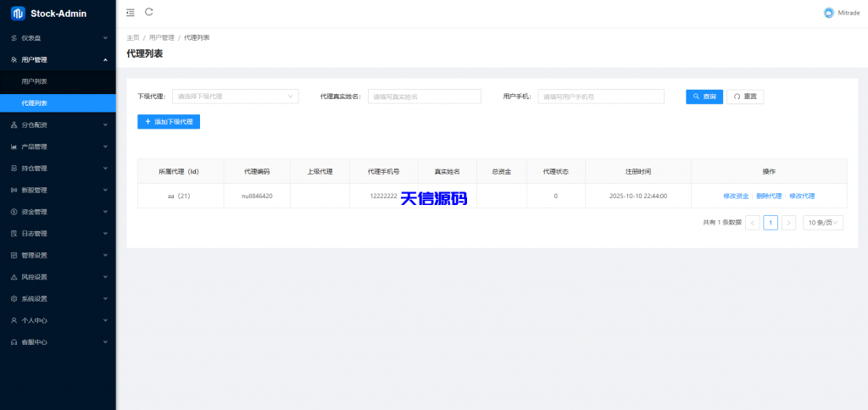The height and width of the screenshot is (410, 868).
Task: Go to the next page arrow
Action: click(789, 223)
